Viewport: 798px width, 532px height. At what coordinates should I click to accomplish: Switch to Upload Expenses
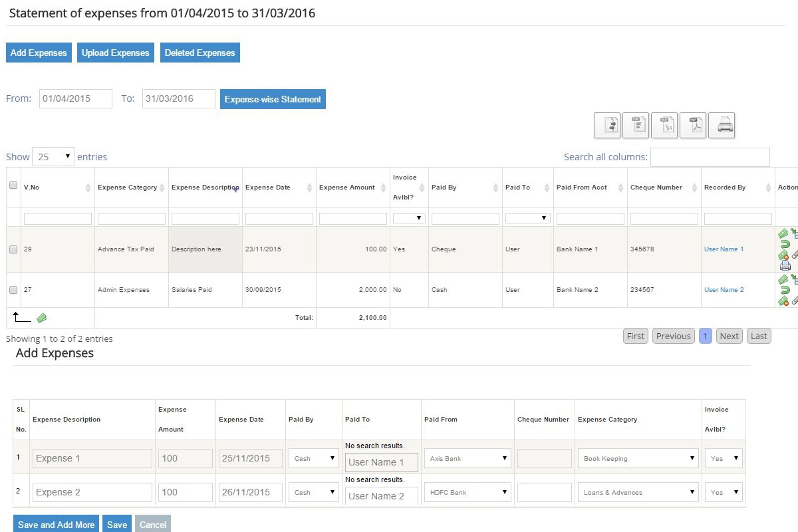coord(115,52)
